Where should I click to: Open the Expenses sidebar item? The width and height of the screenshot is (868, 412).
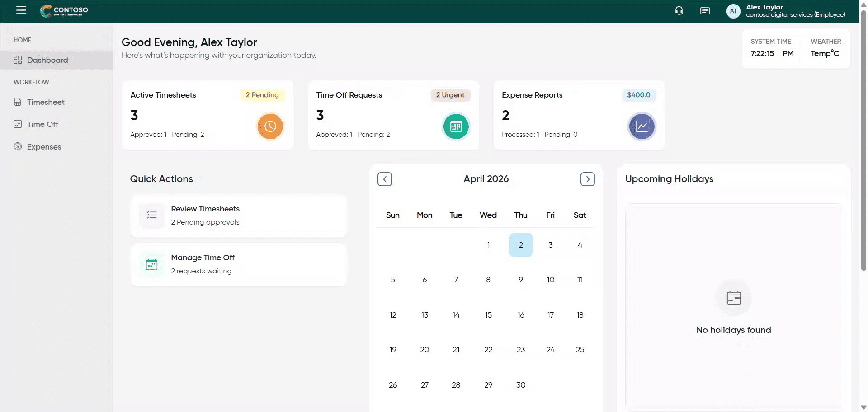pyautogui.click(x=44, y=147)
